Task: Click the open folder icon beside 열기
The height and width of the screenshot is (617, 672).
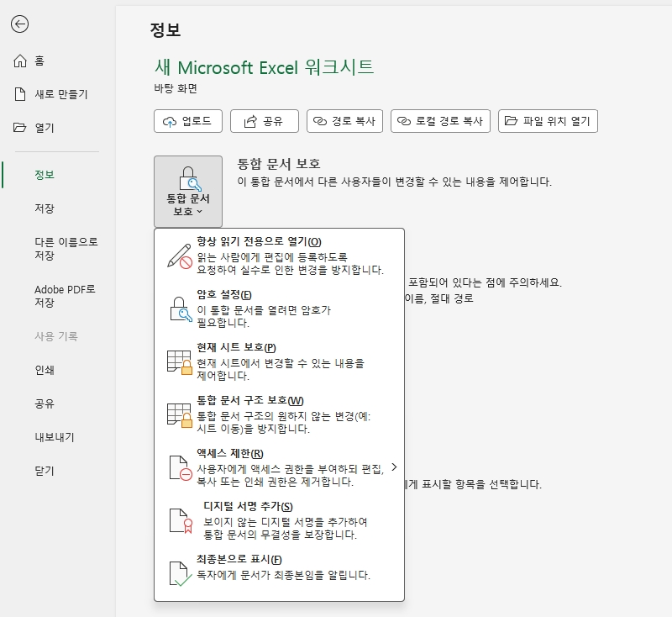Action: pyautogui.click(x=19, y=127)
